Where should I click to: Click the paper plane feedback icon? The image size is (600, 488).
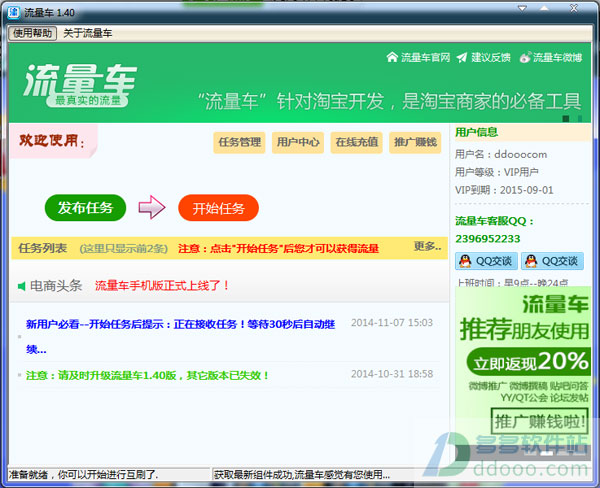point(462,57)
